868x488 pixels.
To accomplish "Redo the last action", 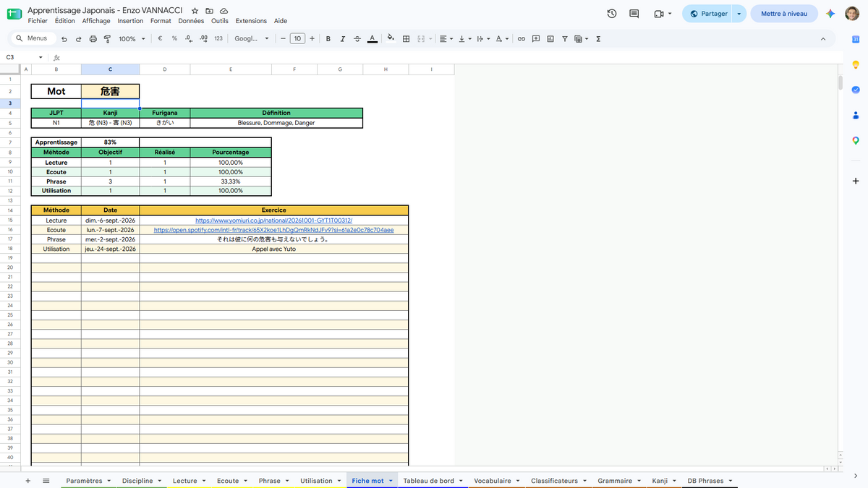I will (78, 39).
